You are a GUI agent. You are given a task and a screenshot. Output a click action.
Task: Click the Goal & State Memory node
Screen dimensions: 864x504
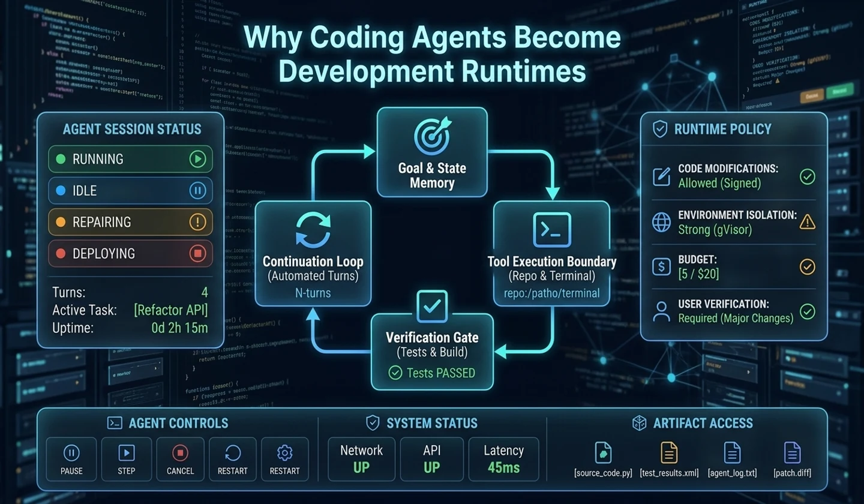(x=432, y=153)
